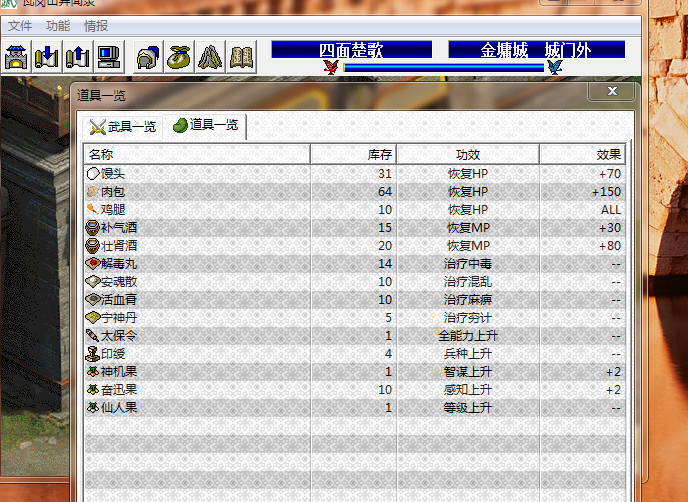Switch to the 武具一览 tab
The height and width of the screenshot is (502, 688).
click(123, 126)
